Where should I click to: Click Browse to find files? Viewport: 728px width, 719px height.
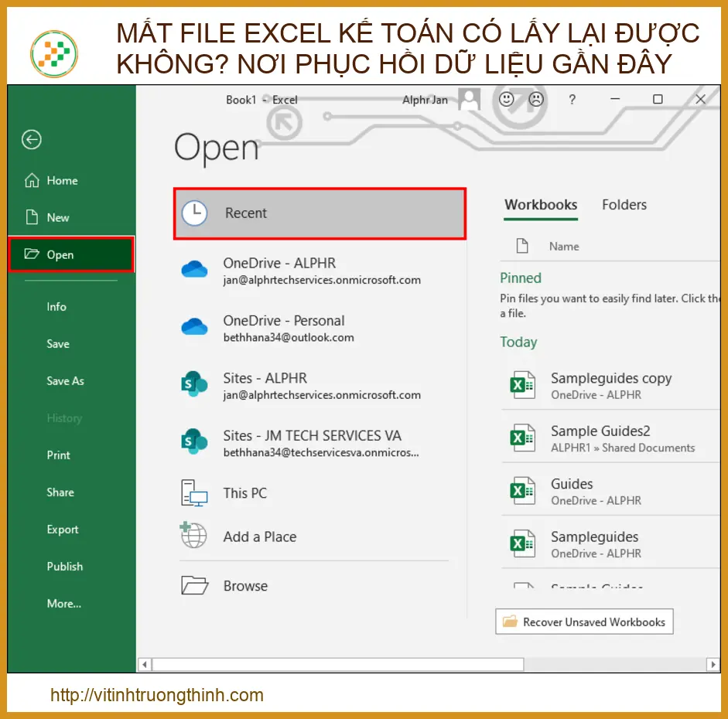tap(320, 586)
